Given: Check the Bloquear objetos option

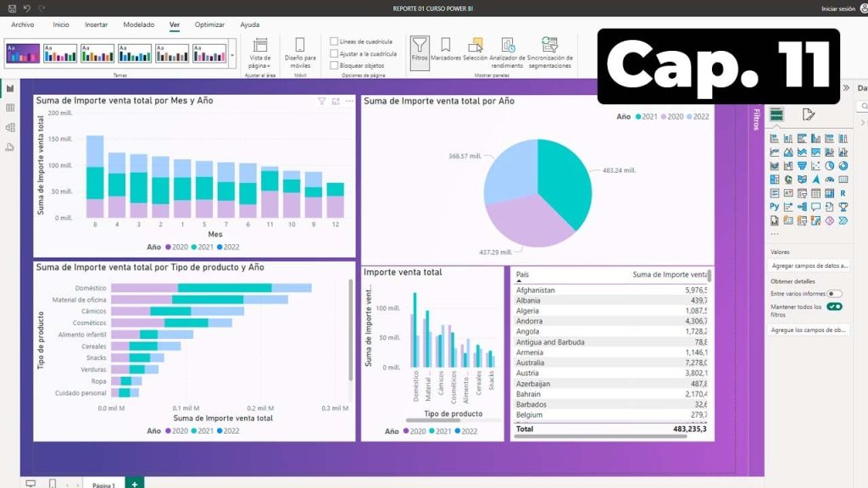Looking at the screenshot, I should (334, 65).
